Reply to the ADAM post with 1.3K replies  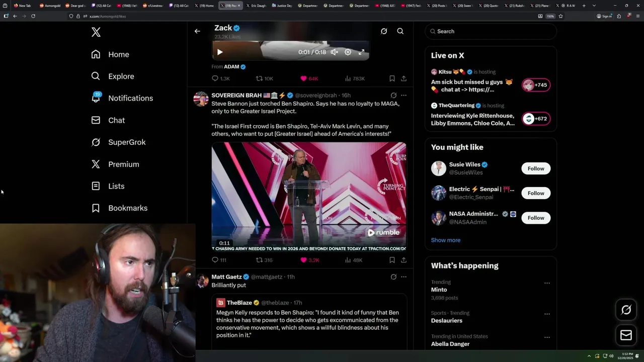point(220,78)
